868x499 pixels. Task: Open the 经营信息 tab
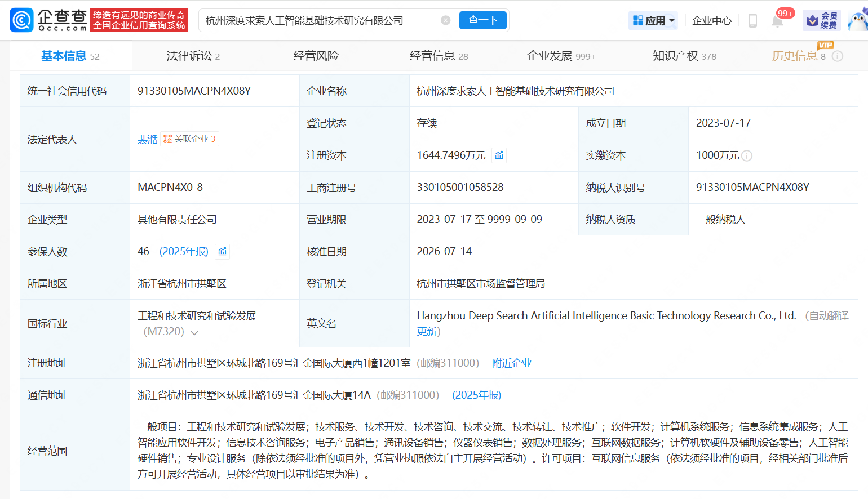439,56
